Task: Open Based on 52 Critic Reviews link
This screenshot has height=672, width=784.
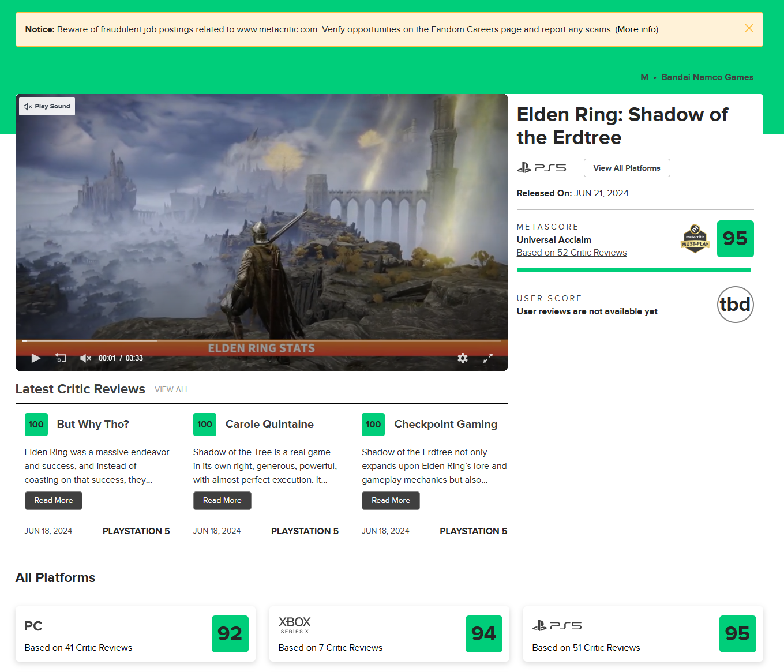Action: pyautogui.click(x=571, y=253)
